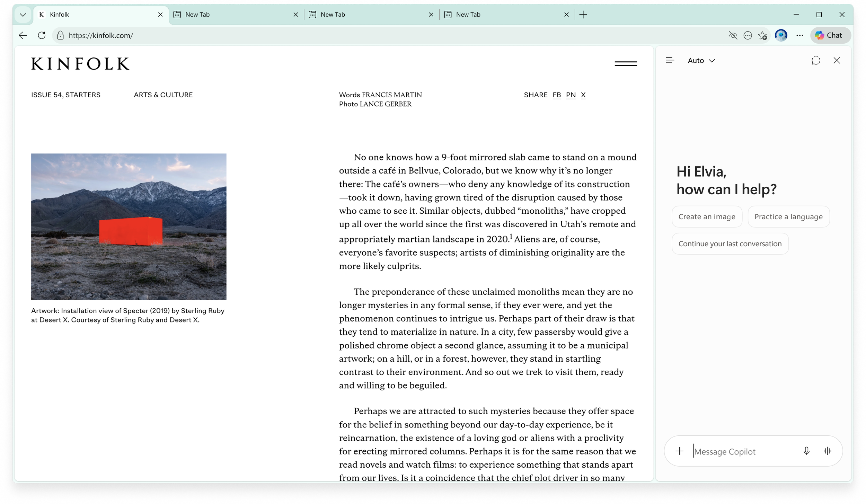Viewport: 866px width, 504px height.
Task: Switch to the third New Tab
Action: 506,15
